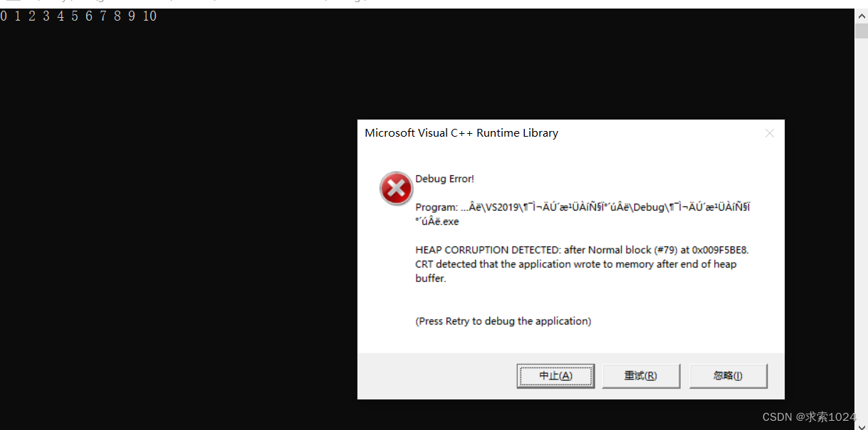Select the Debug Error! heading text
The width and height of the screenshot is (868, 430).
coord(444,179)
